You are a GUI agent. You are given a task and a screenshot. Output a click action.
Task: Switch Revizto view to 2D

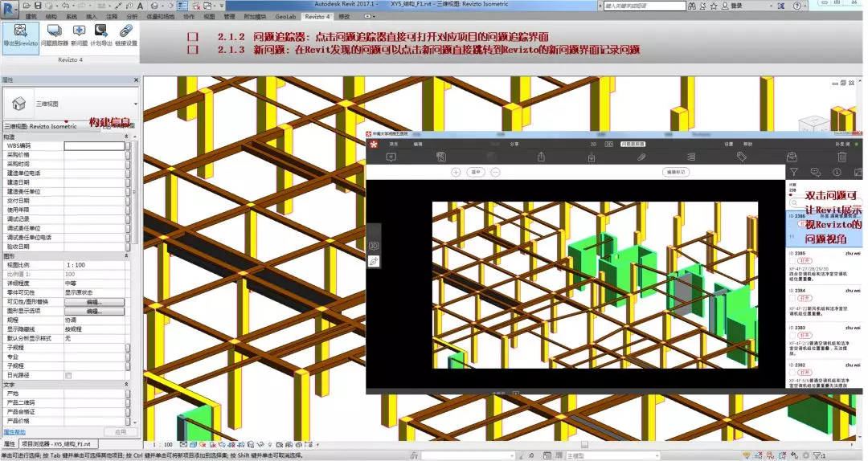click(594, 144)
